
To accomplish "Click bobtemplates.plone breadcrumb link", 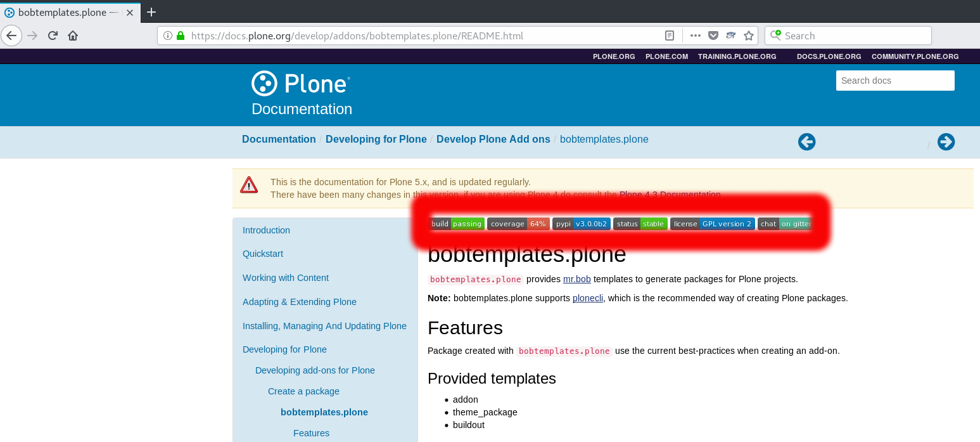I will coord(604,139).
